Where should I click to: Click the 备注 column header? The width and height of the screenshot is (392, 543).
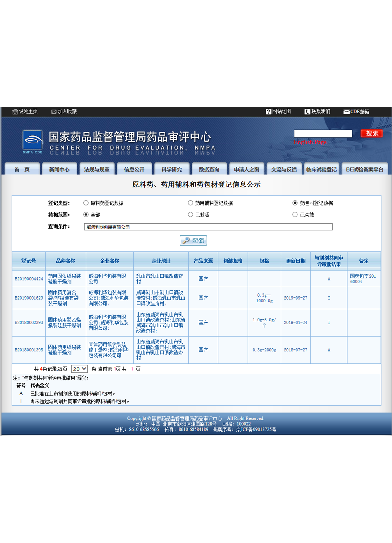click(364, 261)
